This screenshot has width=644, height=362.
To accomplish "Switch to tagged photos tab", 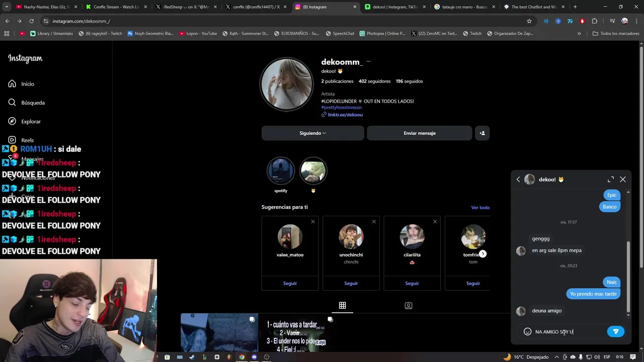I will (x=409, y=305).
